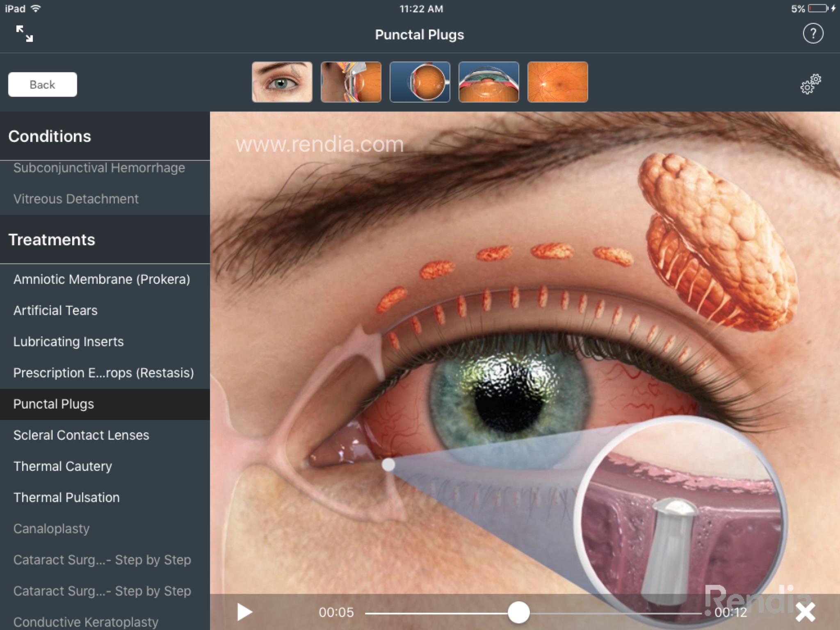Click the help question mark icon
The height and width of the screenshot is (630, 840).
point(813,34)
